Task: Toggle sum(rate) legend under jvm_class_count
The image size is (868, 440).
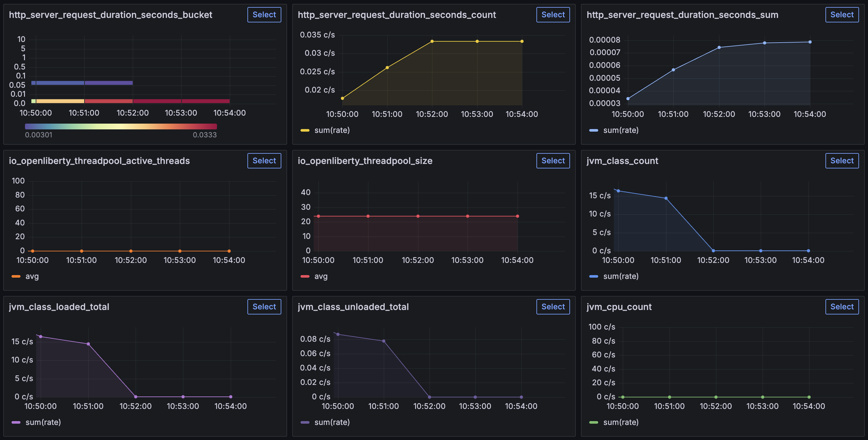Action: (620, 276)
